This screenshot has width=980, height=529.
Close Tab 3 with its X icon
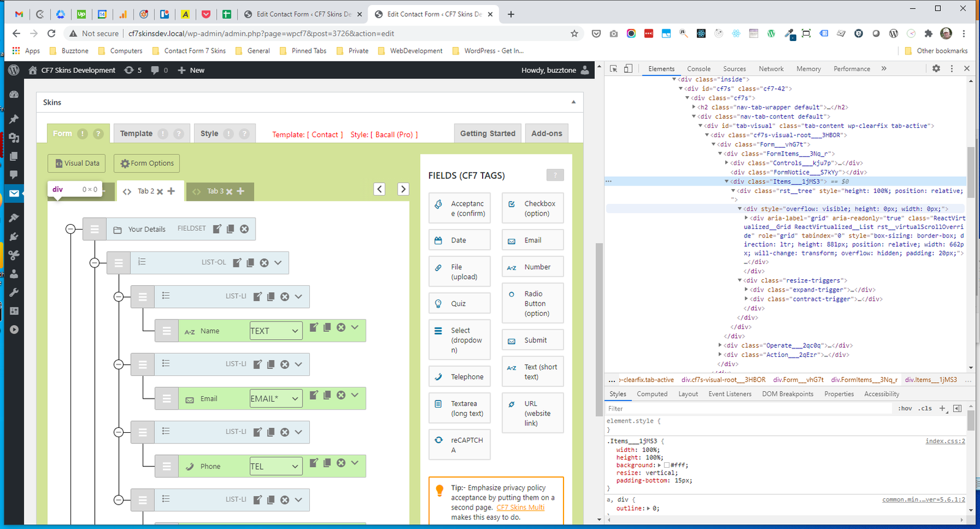229,192
